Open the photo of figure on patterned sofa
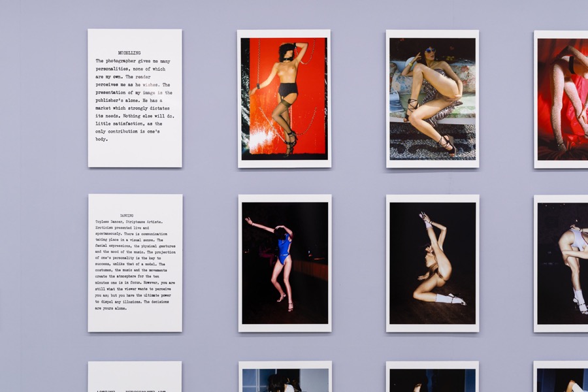Screen dimensions: 588x392 tap(433, 98)
